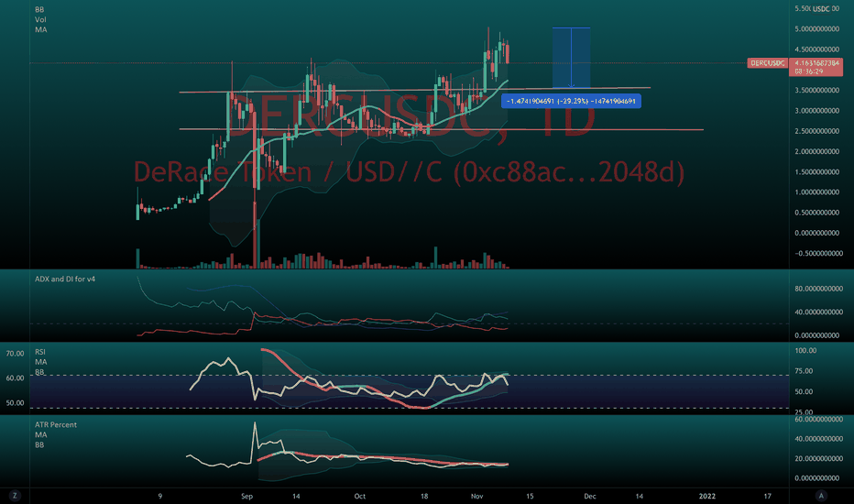
Task: Click the MA label under RSI
Action: tap(41, 362)
